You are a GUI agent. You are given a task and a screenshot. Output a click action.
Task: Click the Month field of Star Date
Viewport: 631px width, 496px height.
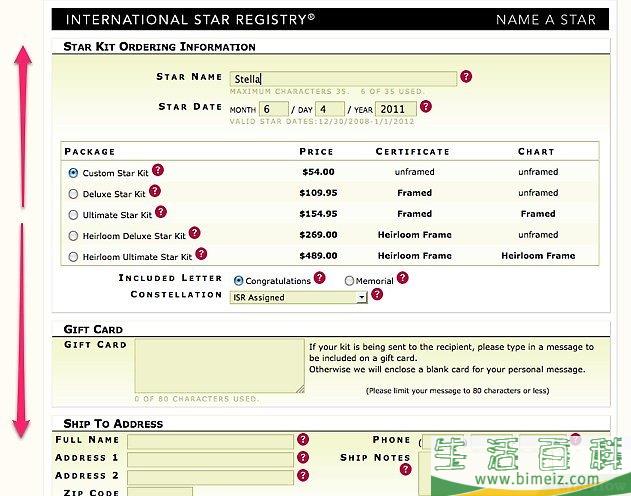coord(274,109)
